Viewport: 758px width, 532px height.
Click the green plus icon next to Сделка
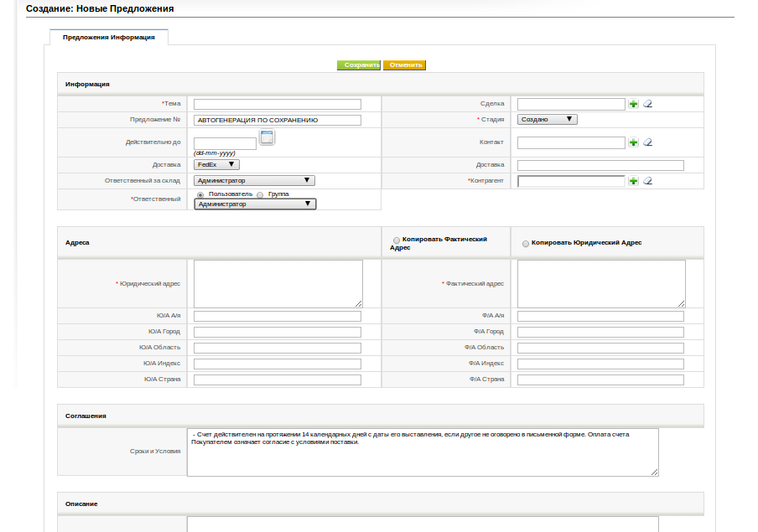(x=633, y=104)
